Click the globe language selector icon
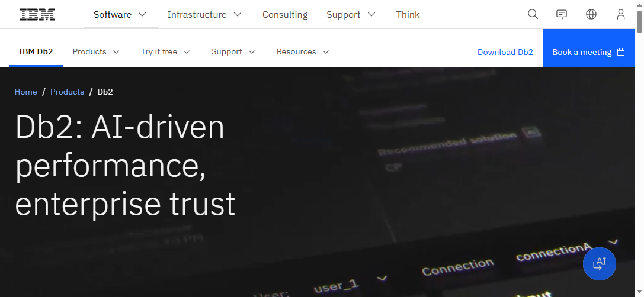Screen dimensions: 644x297 (x=591, y=14)
